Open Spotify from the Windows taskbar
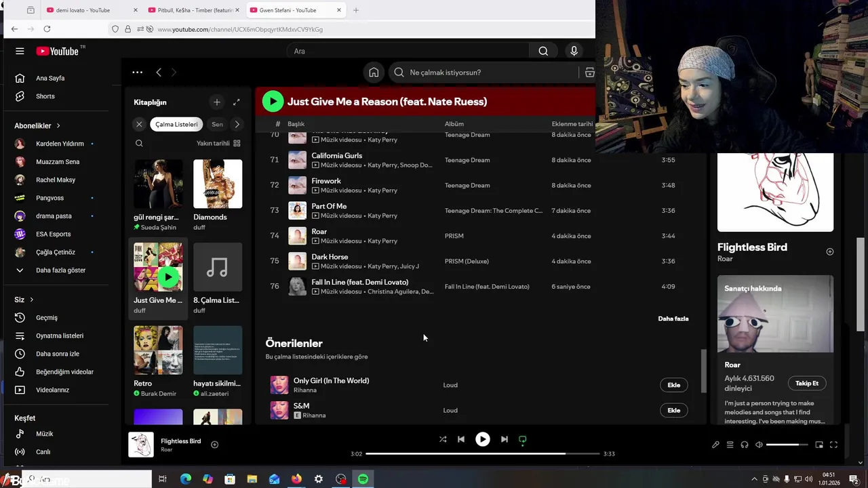Image resolution: width=868 pixels, height=488 pixels. point(363,479)
